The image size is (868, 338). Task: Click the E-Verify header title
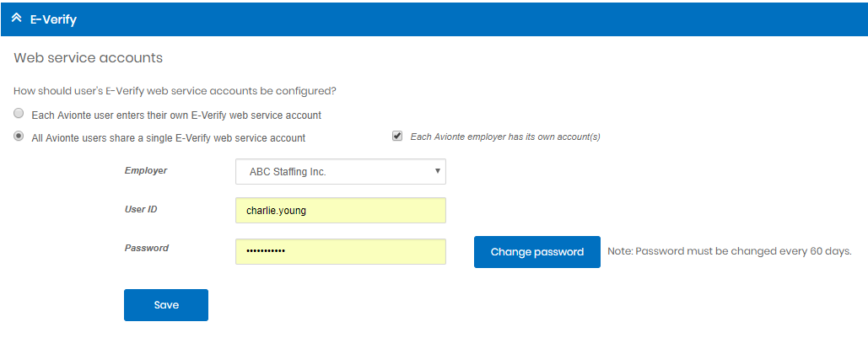[53, 20]
